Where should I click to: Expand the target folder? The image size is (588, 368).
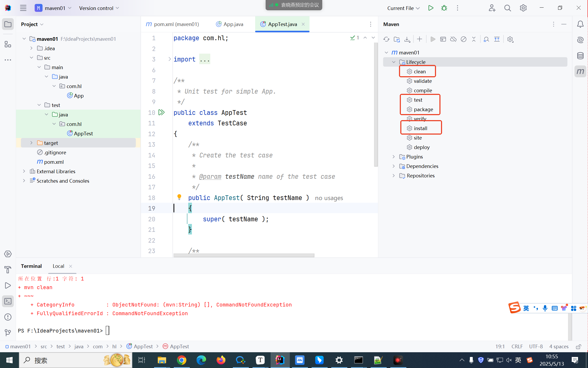coord(31,143)
